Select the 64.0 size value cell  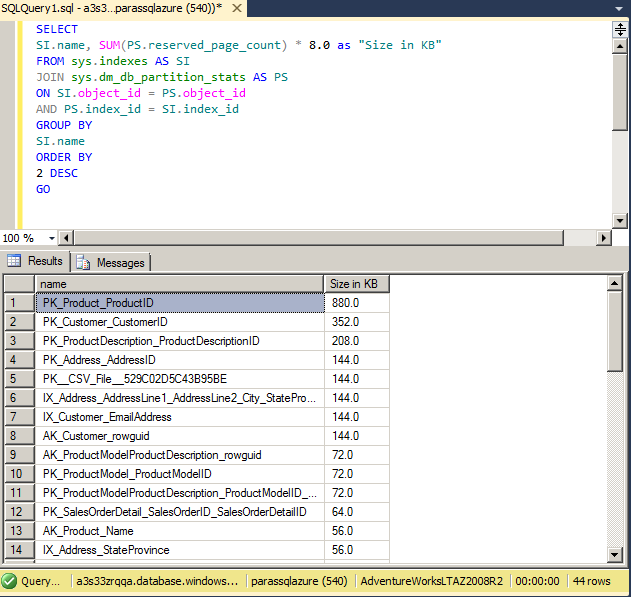coord(357,512)
